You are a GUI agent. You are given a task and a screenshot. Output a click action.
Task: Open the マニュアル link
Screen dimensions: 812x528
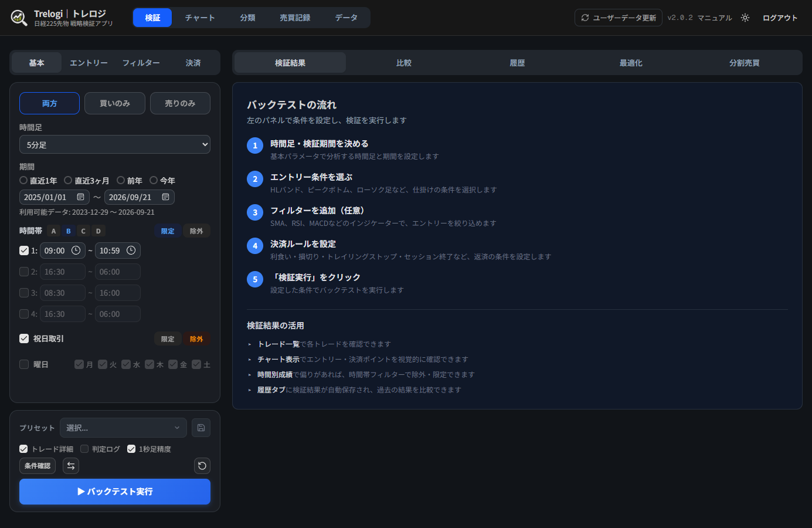pyautogui.click(x=715, y=18)
